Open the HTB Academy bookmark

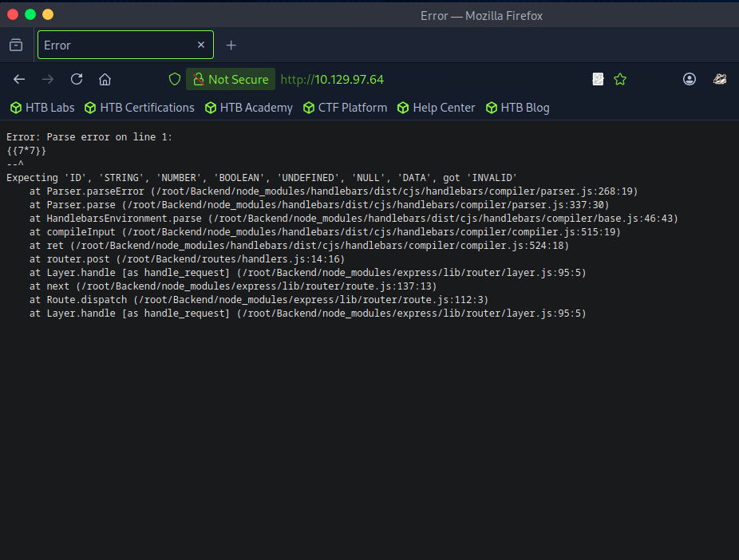point(249,108)
